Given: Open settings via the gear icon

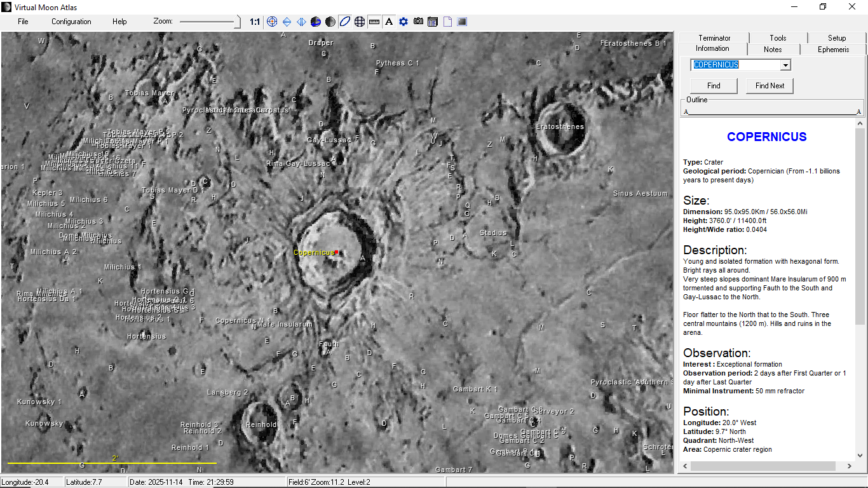Looking at the screenshot, I should pos(403,21).
